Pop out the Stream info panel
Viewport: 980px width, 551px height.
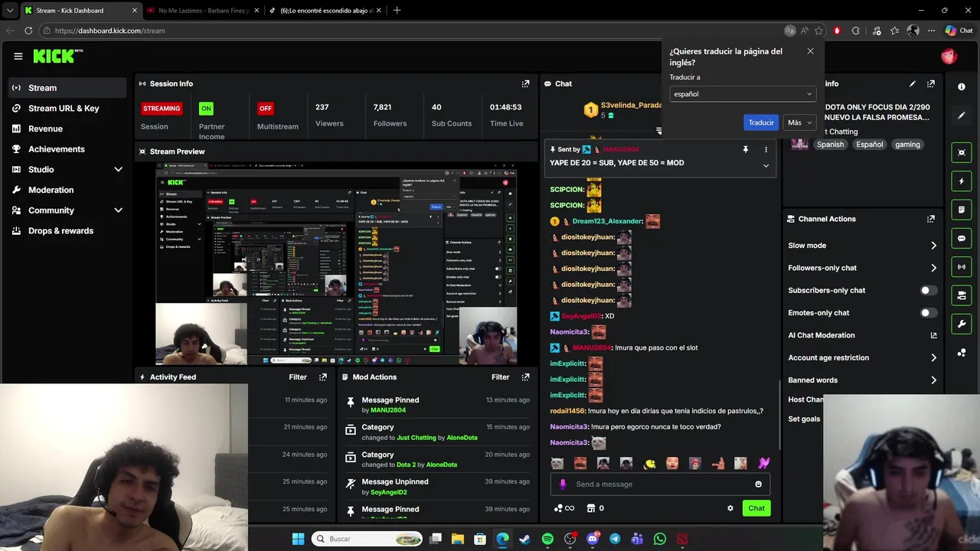tap(931, 83)
